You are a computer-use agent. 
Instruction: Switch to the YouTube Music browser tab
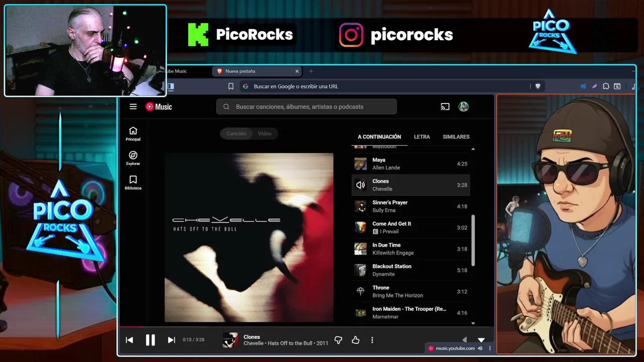[186, 71]
